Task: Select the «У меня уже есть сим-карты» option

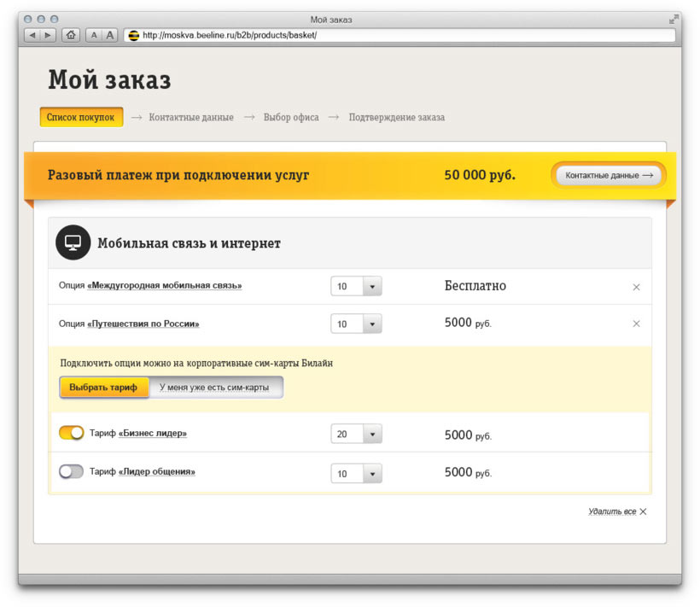Action: click(x=214, y=388)
